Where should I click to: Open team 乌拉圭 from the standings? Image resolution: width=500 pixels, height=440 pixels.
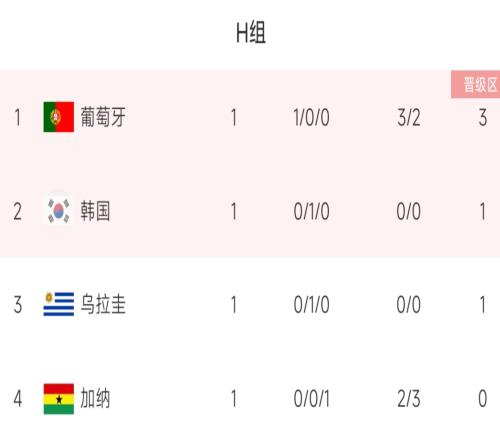(x=103, y=304)
